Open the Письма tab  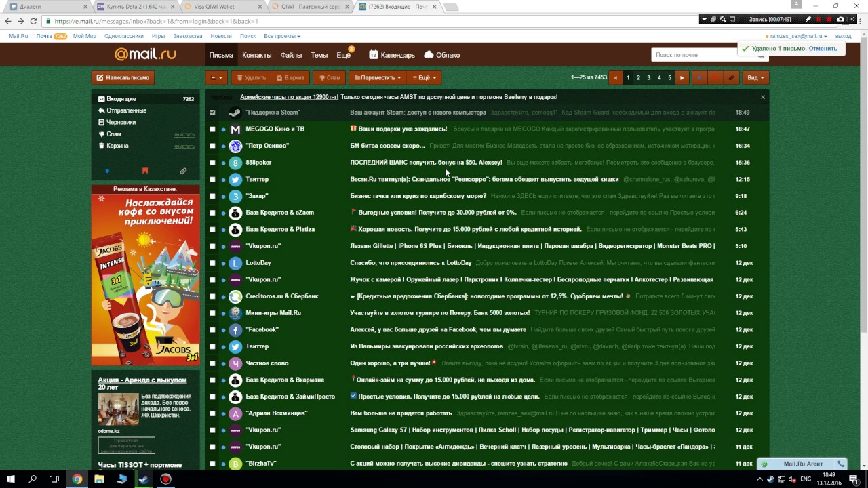(x=221, y=55)
